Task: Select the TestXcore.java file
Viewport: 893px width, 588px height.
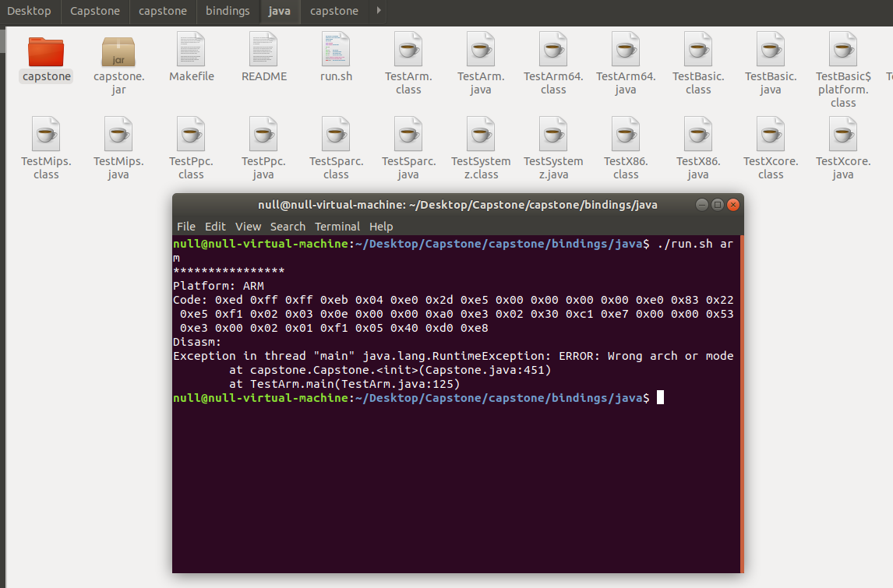Action: coord(842,132)
